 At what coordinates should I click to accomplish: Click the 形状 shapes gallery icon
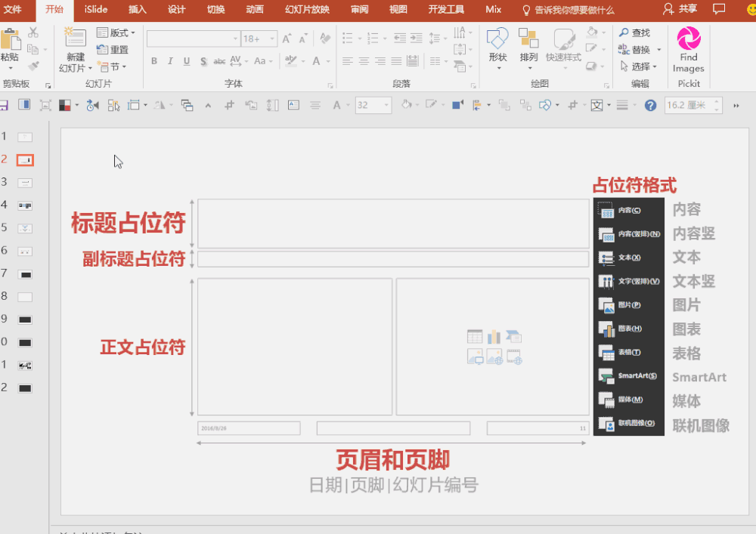click(x=497, y=39)
